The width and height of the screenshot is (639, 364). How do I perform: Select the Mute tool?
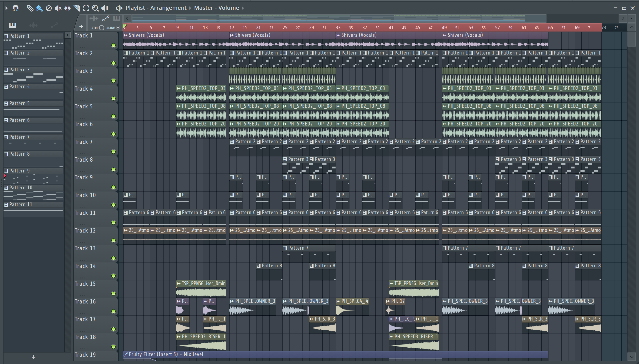click(x=58, y=8)
